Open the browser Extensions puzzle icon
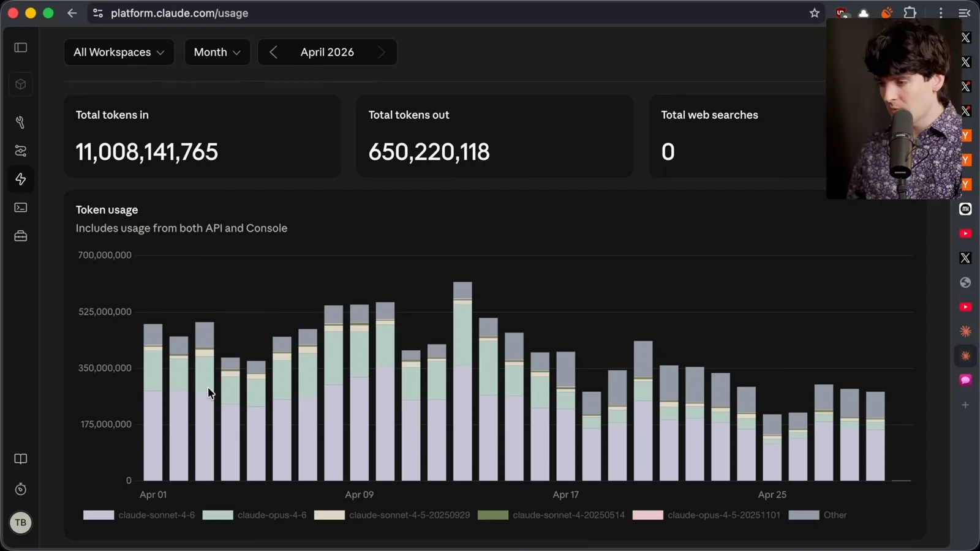980x551 pixels. pyautogui.click(x=910, y=13)
